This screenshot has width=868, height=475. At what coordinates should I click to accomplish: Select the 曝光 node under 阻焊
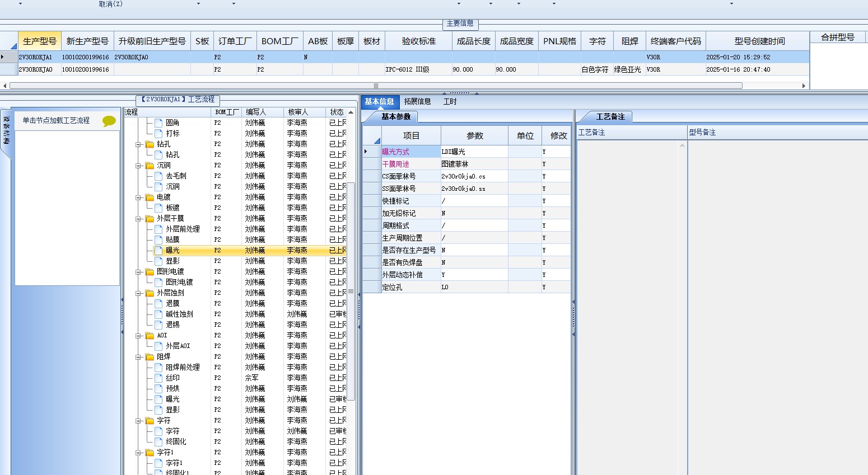coord(172,399)
